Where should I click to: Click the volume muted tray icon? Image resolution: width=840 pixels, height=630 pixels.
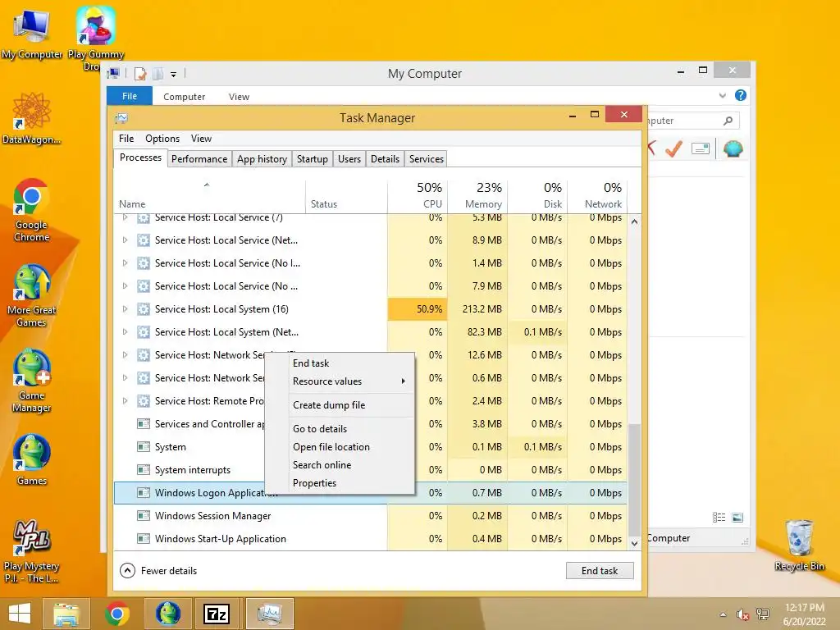(x=742, y=614)
